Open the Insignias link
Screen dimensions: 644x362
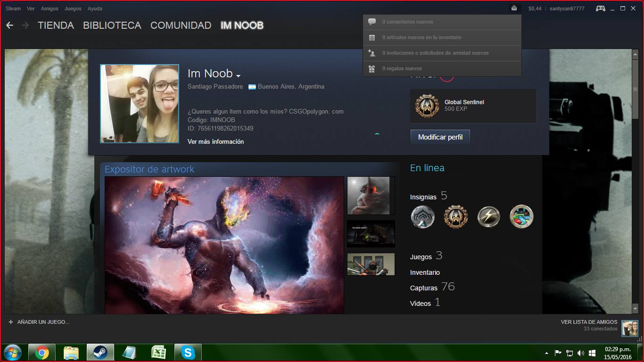tap(423, 197)
